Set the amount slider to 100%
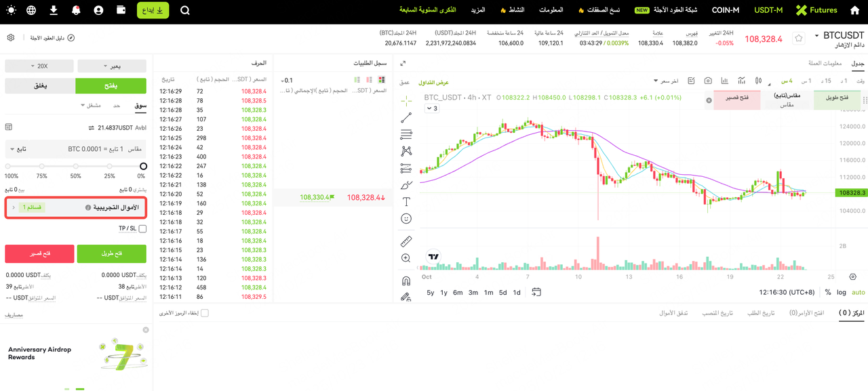This screenshot has height=391, width=868. pyautogui.click(x=8, y=166)
